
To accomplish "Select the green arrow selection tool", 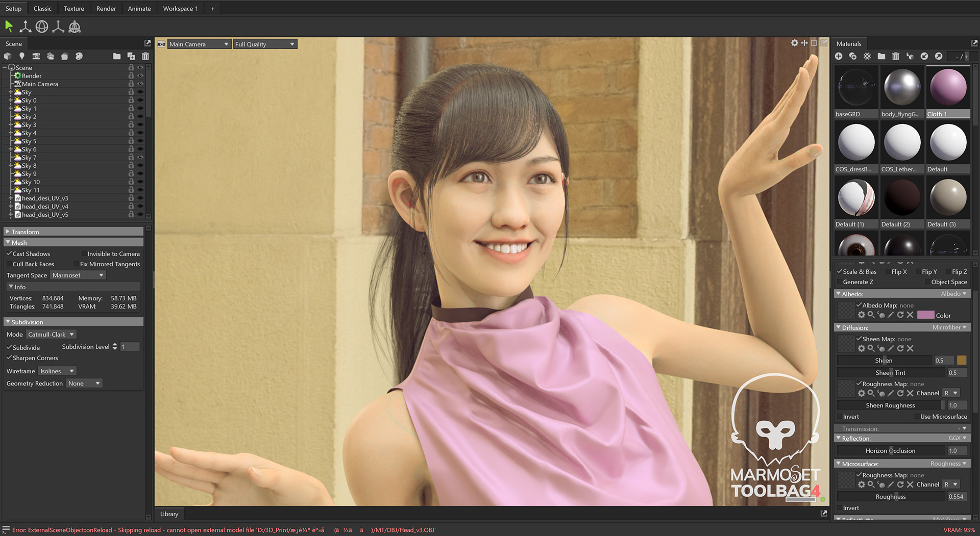I will (9, 27).
